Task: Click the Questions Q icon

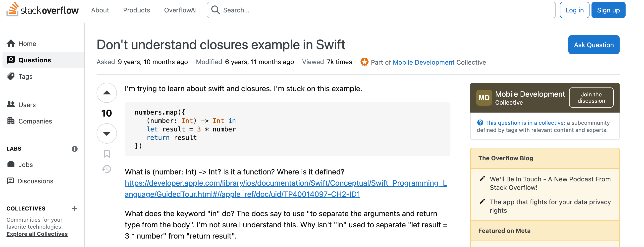Action: coord(11,60)
